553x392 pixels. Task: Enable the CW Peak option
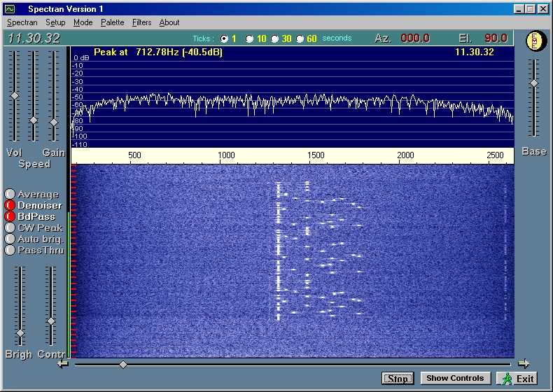(10, 227)
